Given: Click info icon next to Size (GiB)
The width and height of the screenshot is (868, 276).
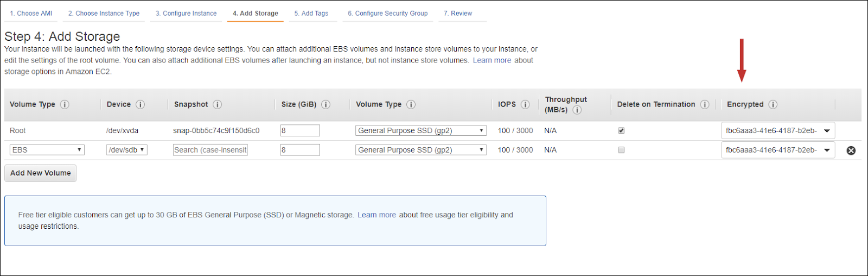Looking at the screenshot, I should [325, 104].
